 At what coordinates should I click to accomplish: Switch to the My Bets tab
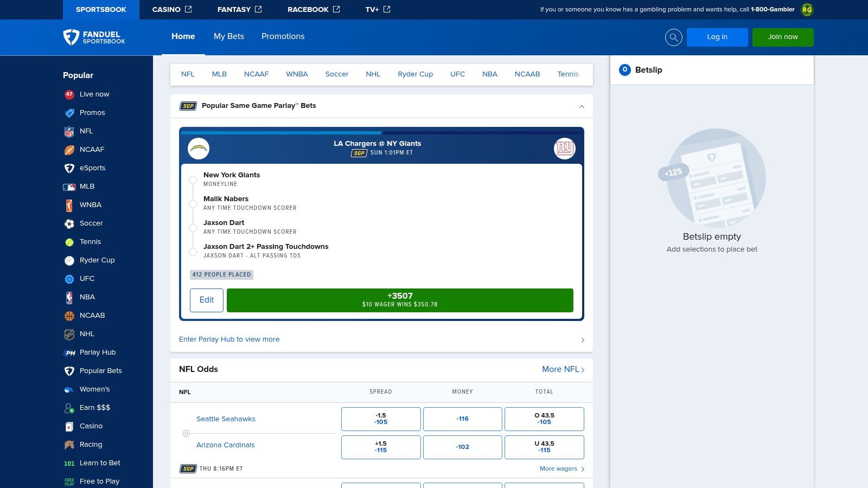pos(228,36)
